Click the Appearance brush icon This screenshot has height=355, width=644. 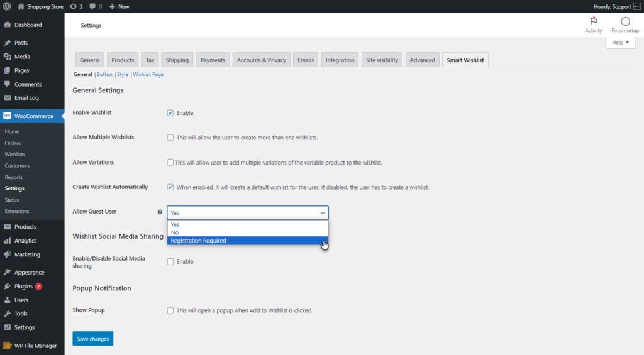click(8, 273)
